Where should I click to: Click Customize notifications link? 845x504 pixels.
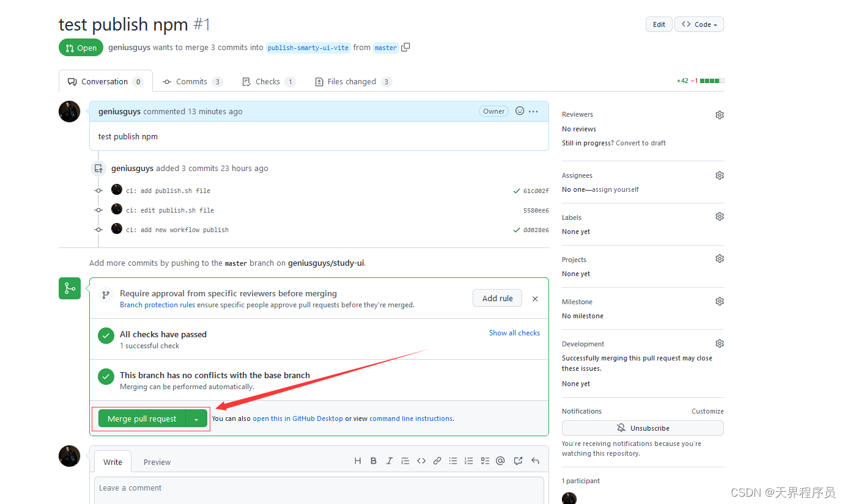707,411
